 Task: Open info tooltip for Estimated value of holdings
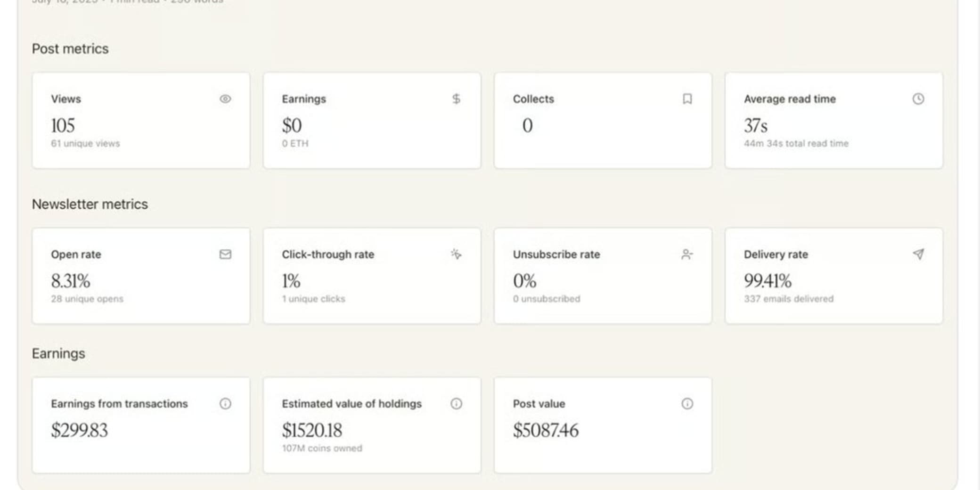click(456, 404)
